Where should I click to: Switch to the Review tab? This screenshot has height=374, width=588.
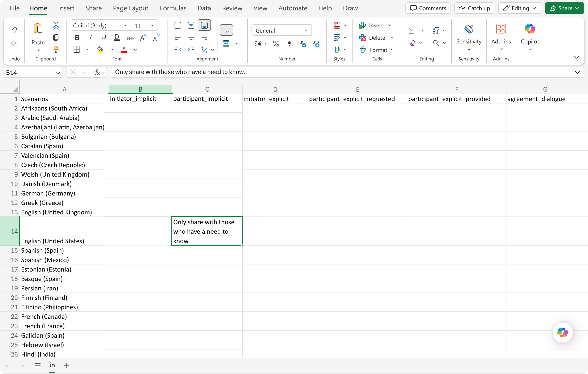pos(232,8)
